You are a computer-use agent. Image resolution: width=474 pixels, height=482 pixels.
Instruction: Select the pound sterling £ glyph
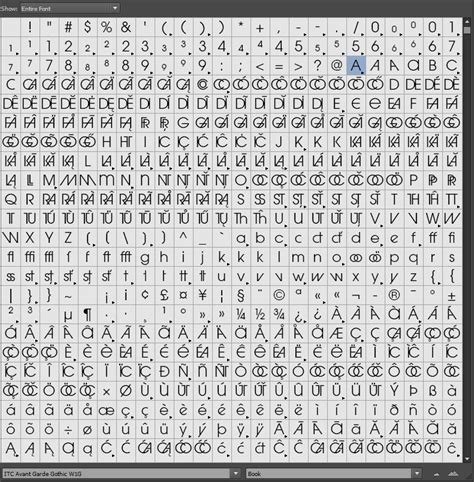pyautogui.click(x=164, y=296)
